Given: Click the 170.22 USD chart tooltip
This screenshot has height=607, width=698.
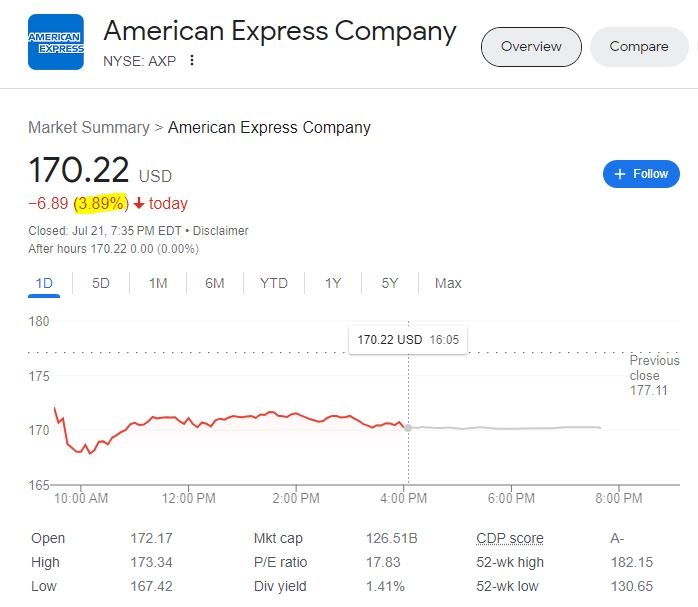Looking at the screenshot, I should [x=408, y=340].
